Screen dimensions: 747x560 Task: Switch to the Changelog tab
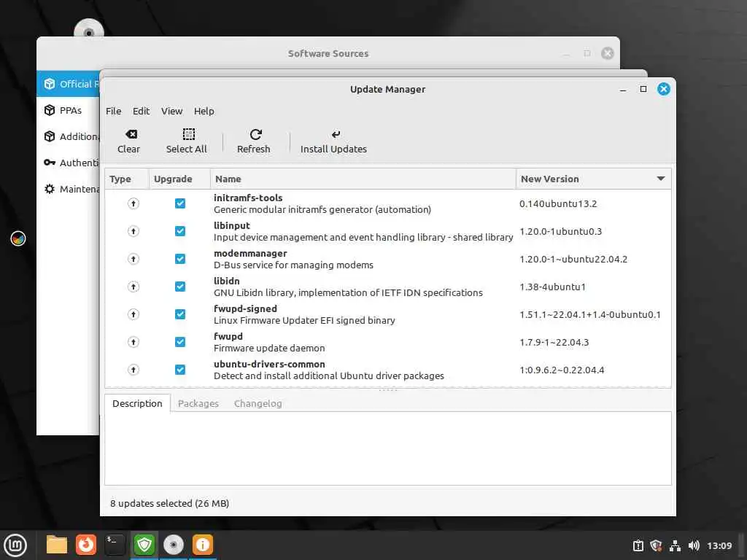pyautogui.click(x=258, y=403)
